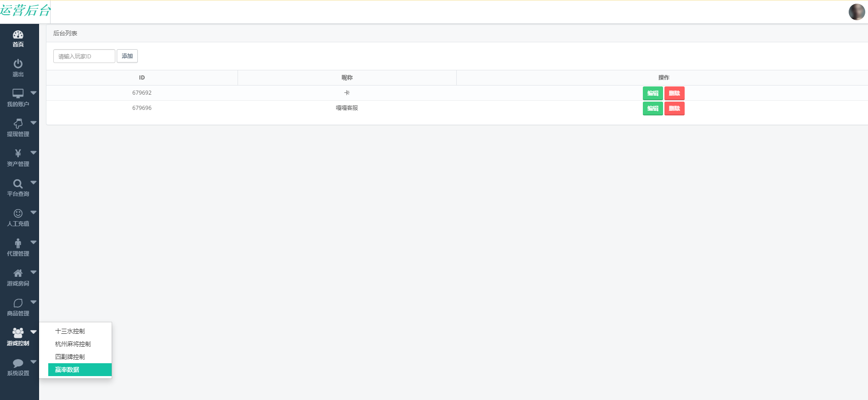Open 我的账户 monitor icon
The image size is (868, 400).
[18, 94]
